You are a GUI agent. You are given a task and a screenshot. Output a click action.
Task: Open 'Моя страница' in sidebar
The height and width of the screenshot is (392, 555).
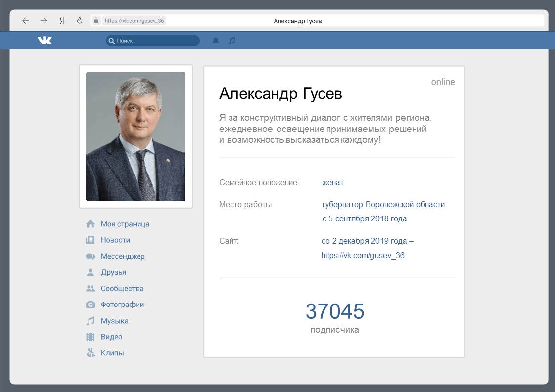(125, 224)
